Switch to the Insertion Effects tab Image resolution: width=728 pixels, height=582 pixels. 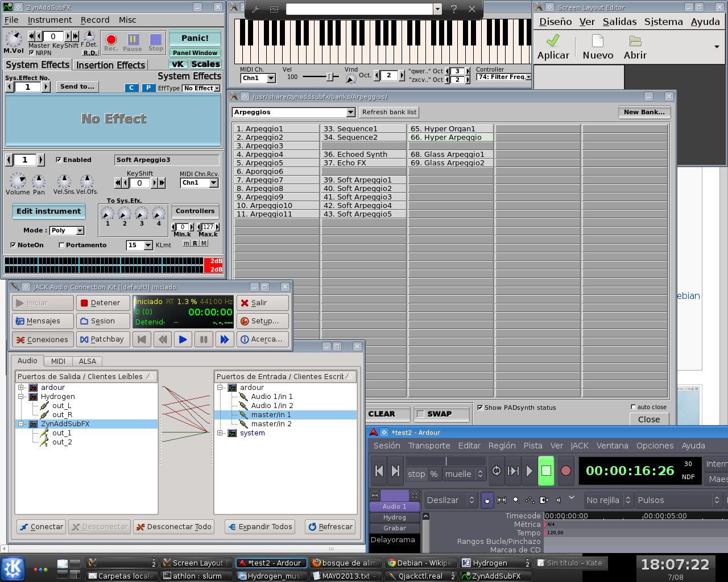pos(110,65)
